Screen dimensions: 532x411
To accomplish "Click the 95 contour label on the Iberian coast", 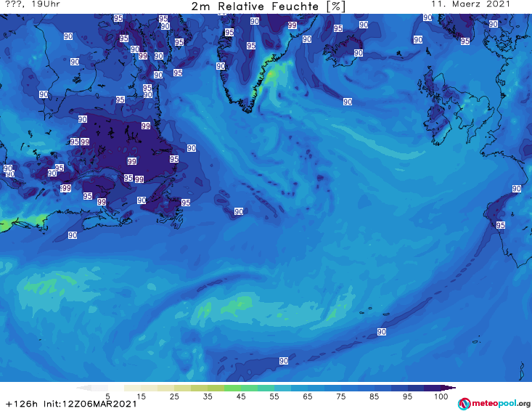I will click(501, 225).
